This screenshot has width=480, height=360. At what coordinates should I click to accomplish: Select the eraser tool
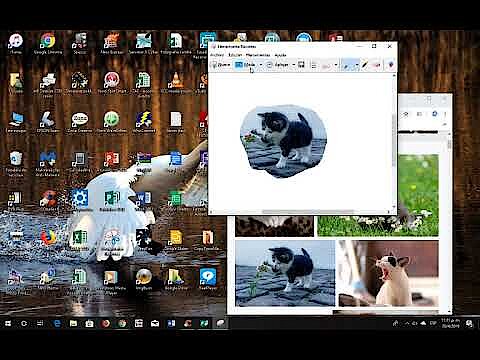click(x=376, y=65)
